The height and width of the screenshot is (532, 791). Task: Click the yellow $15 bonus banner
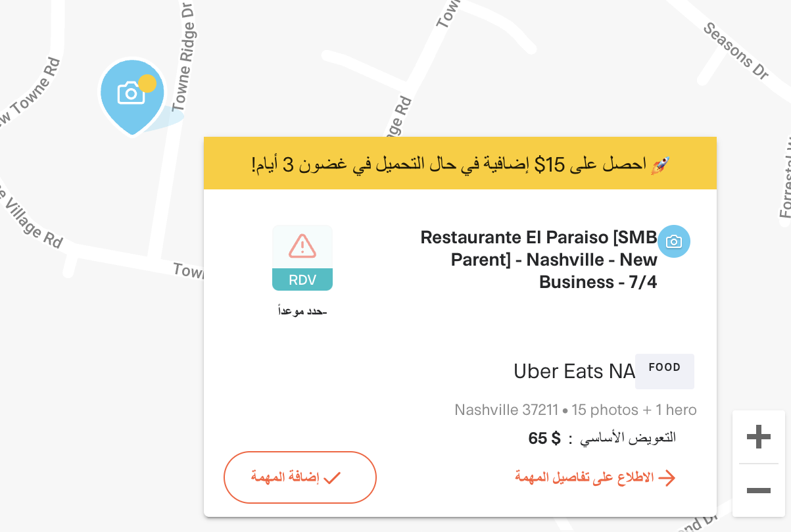(x=460, y=163)
